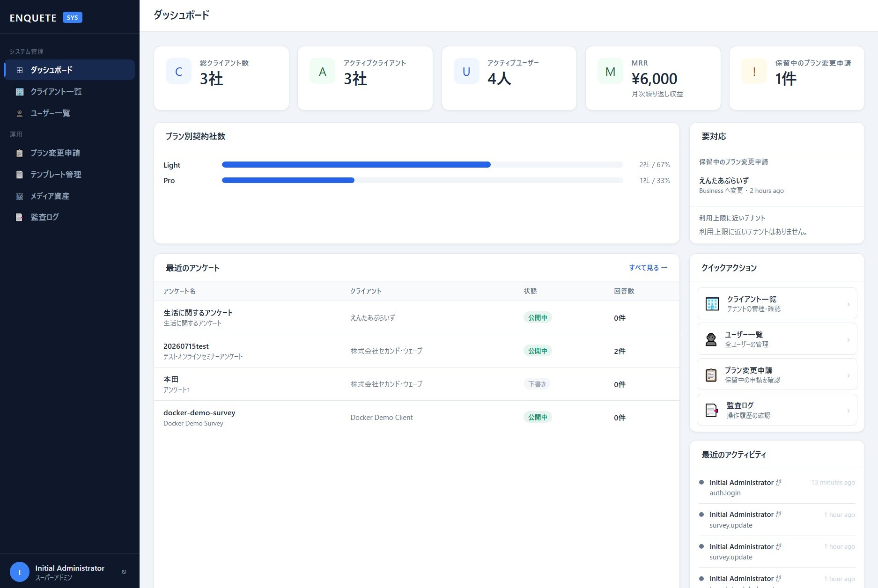The height and width of the screenshot is (588, 878).
Task: Open ユーザー一覧 in the sidebar
Action: (x=69, y=113)
